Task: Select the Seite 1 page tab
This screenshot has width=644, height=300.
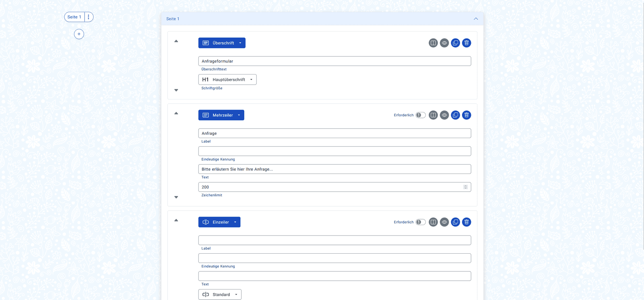Action: click(74, 17)
